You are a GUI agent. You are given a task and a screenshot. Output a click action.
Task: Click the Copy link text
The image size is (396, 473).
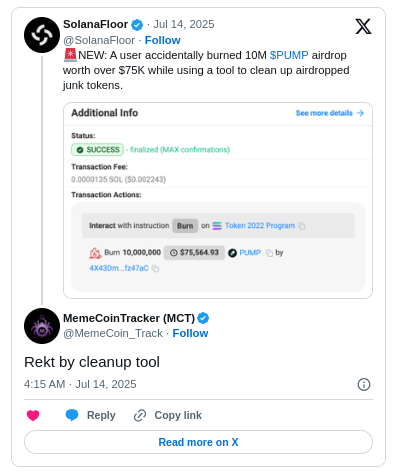[x=178, y=415]
